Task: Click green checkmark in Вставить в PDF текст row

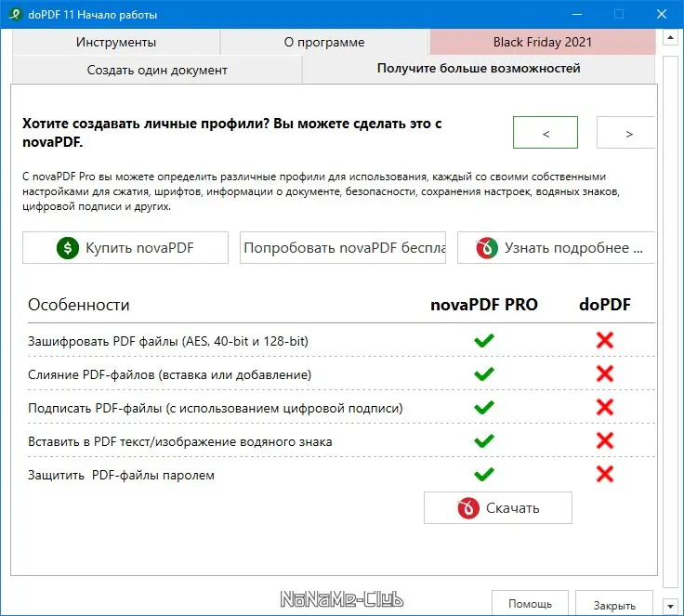Action: point(484,441)
